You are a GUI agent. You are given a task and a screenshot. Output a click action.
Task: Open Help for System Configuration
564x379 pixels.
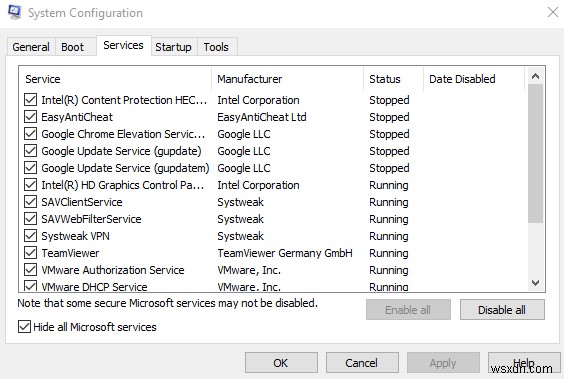[x=524, y=363]
